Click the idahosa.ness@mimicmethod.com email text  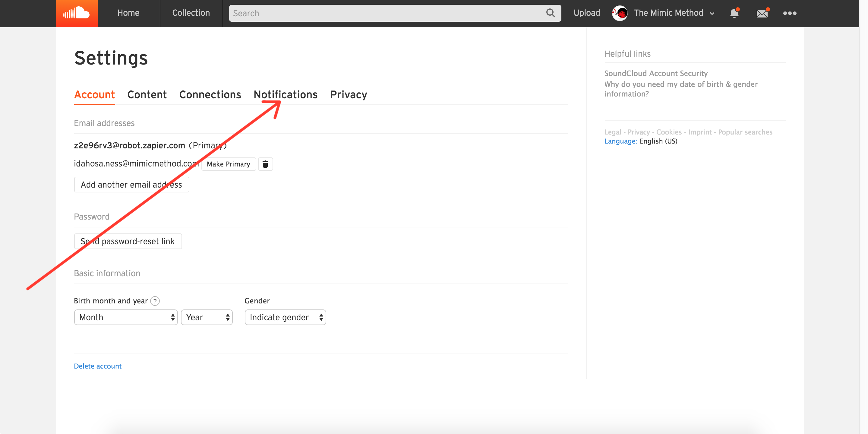[x=136, y=164]
